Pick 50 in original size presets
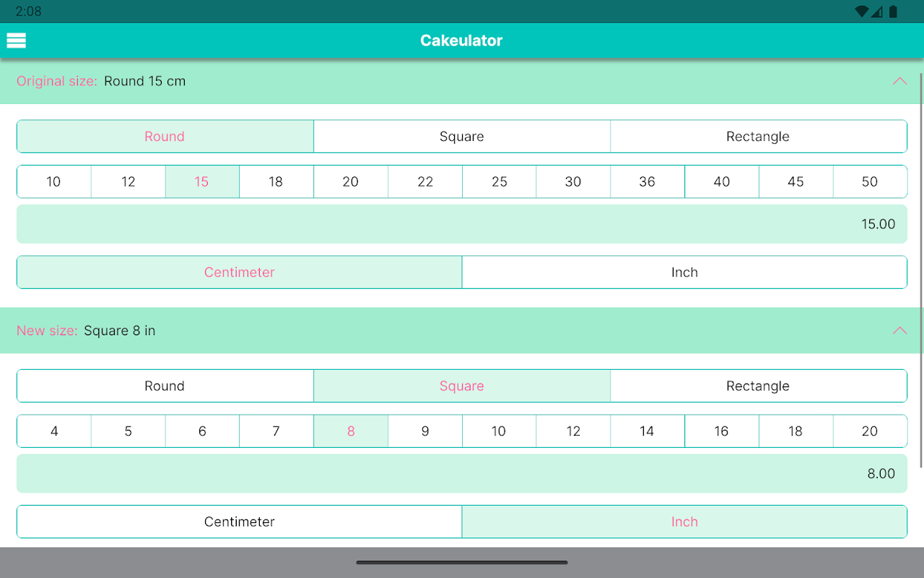 (x=870, y=181)
